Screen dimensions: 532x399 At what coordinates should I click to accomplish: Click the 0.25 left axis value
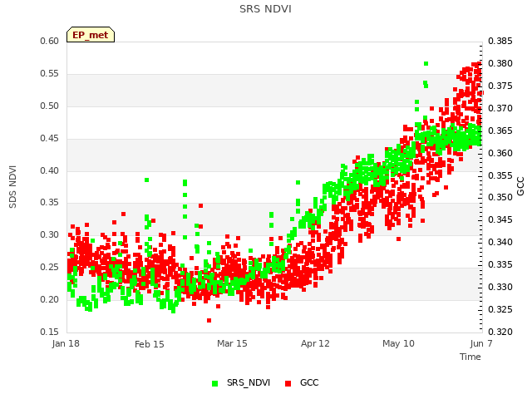pyautogui.click(x=50, y=267)
